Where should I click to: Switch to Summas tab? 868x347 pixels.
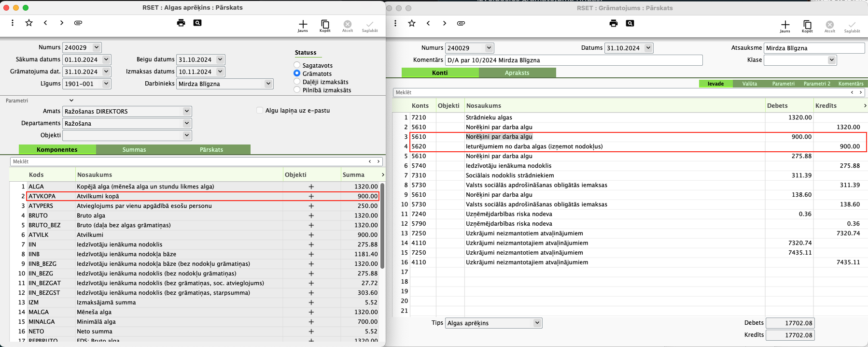click(x=134, y=149)
